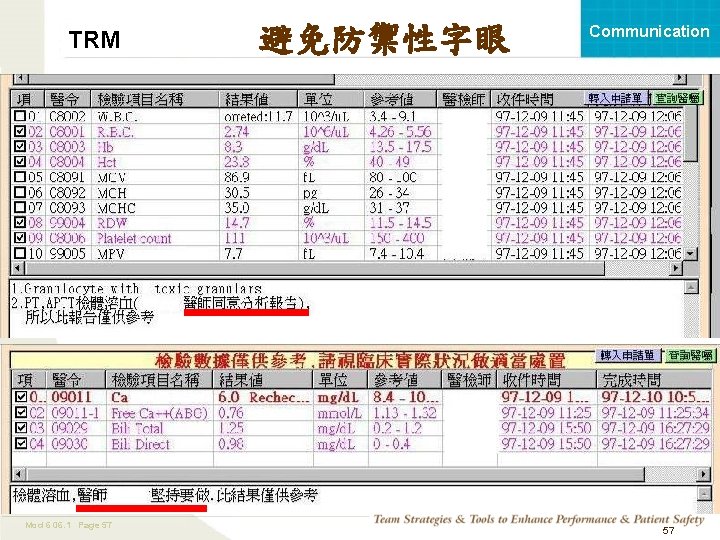Check the MPV row 10 checkbox

(20, 253)
